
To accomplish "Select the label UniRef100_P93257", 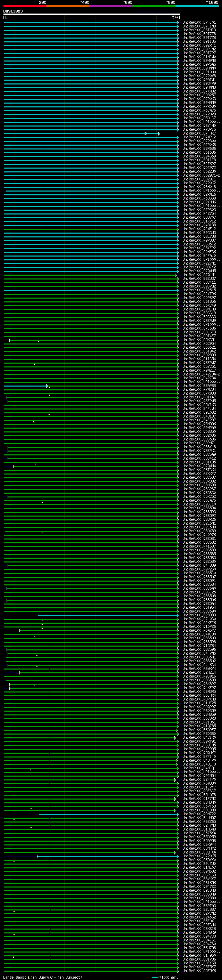I will click(199, 95).
